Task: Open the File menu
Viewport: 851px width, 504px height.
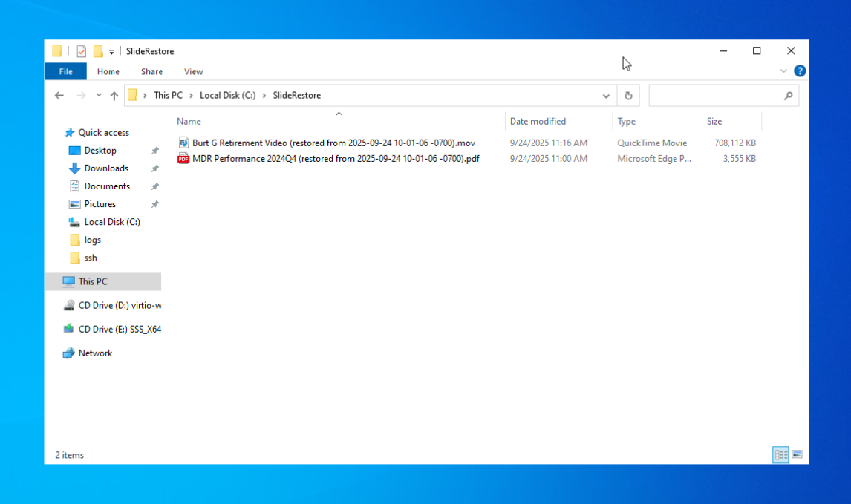Action: coord(65,71)
